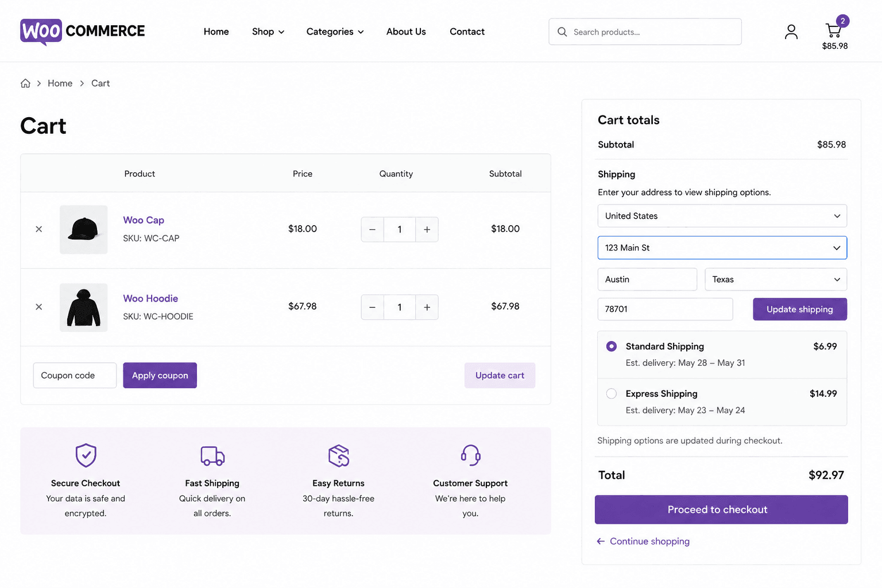
Task: Click the Secure Checkout shield icon
Action: click(x=86, y=455)
